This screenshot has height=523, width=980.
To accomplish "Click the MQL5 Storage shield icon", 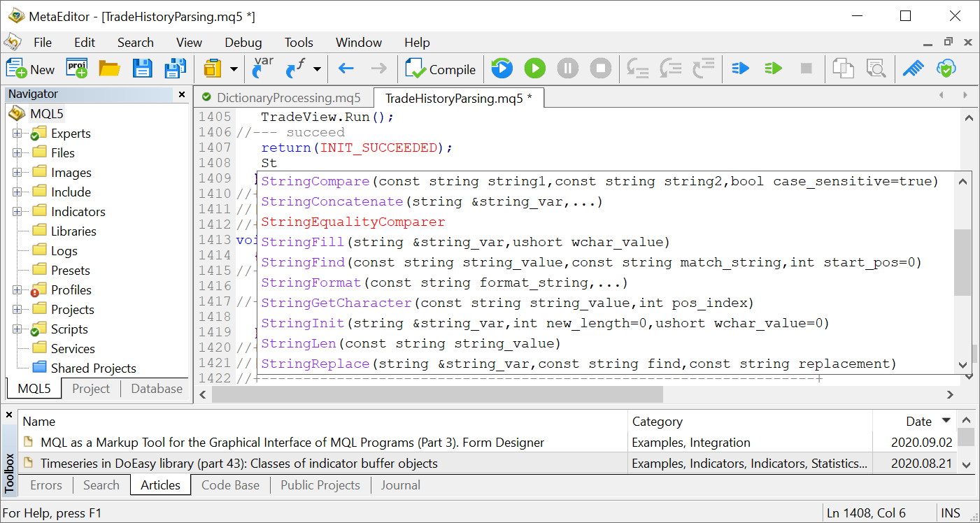I will (946, 69).
